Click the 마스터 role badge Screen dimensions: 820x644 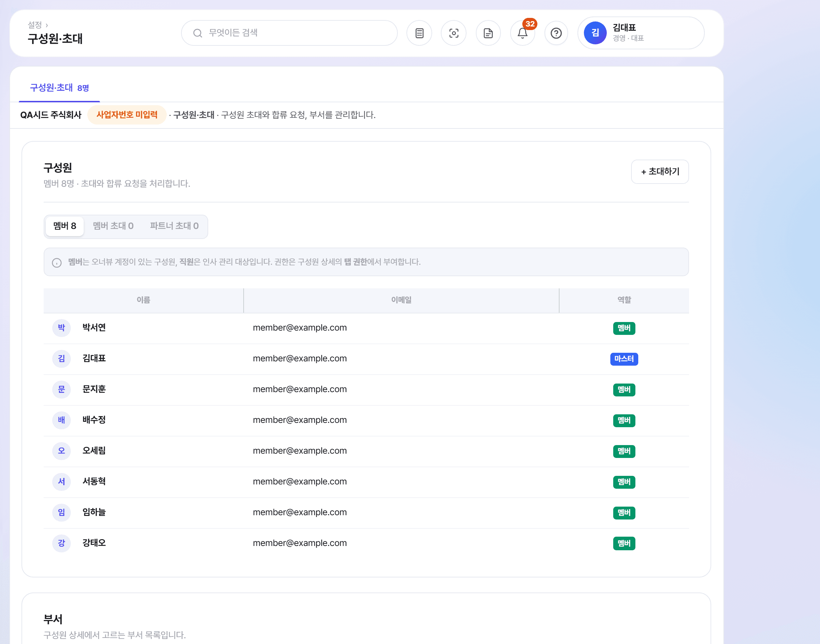(624, 359)
